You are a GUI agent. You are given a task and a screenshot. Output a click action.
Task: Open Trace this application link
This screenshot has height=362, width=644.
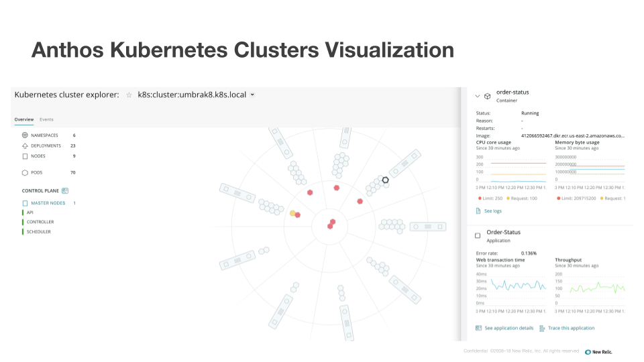point(571,328)
